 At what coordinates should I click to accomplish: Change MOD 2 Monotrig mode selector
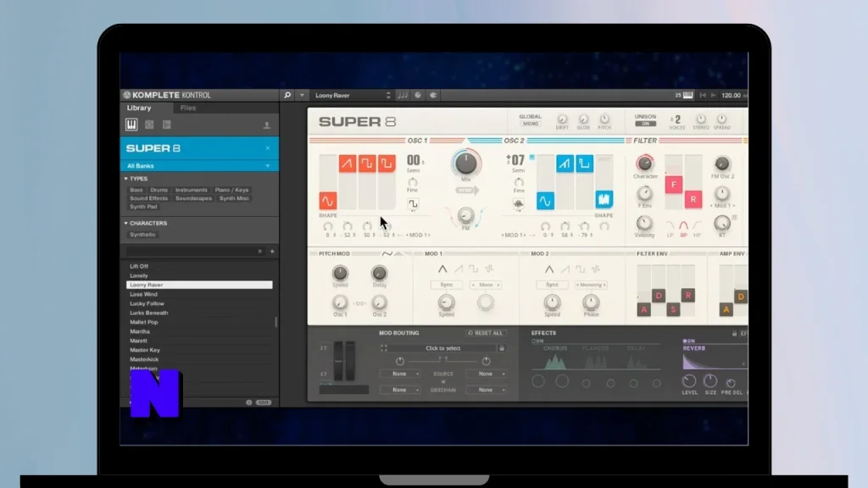click(591, 285)
